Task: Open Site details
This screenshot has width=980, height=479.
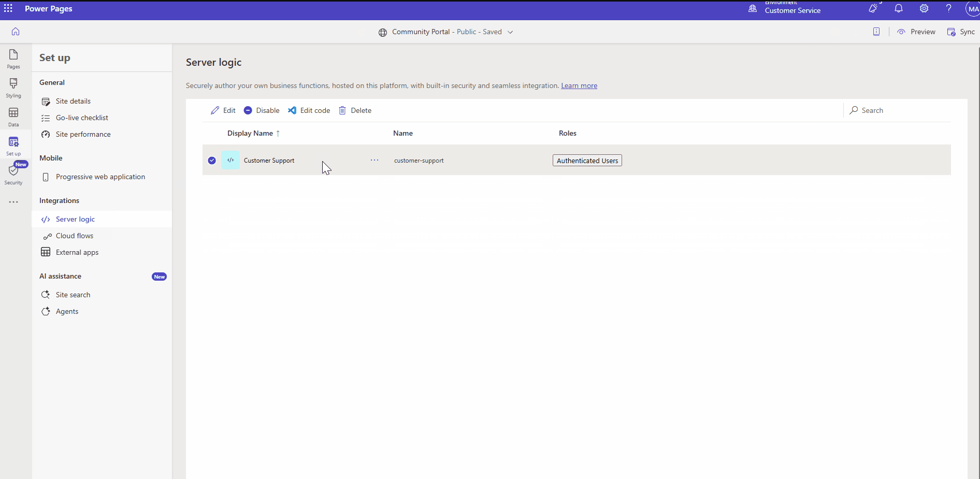Action: pos(73,101)
